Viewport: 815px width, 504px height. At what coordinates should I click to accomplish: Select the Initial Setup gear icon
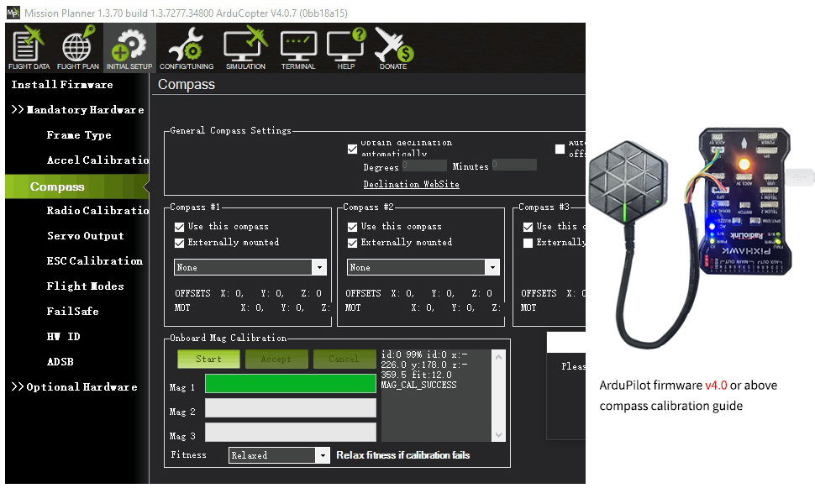click(x=129, y=48)
